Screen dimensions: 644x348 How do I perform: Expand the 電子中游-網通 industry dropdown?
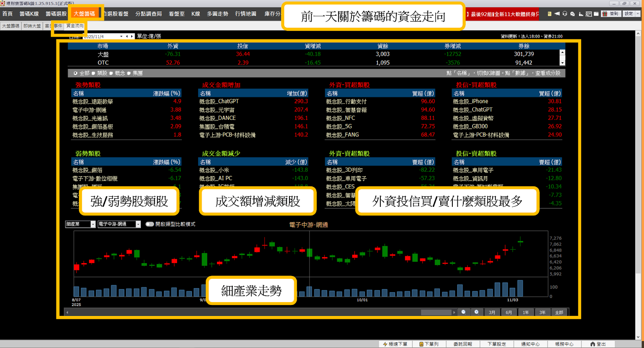pyautogui.click(x=138, y=224)
